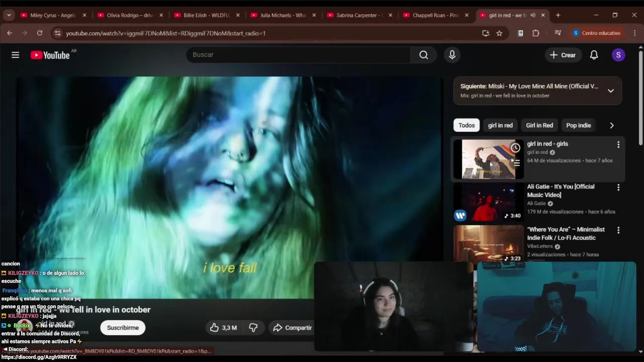This screenshot has width=644, height=362.
Task: Open the browser extensions puzzle icon
Action: tap(535, 33)
